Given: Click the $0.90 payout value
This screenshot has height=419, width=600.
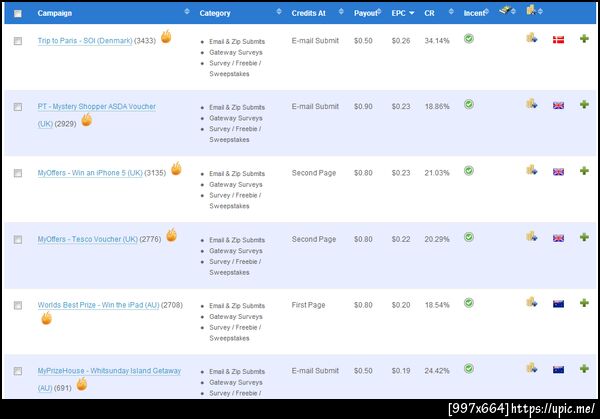Looking at the screenshot, I should (x=363, y=106).
